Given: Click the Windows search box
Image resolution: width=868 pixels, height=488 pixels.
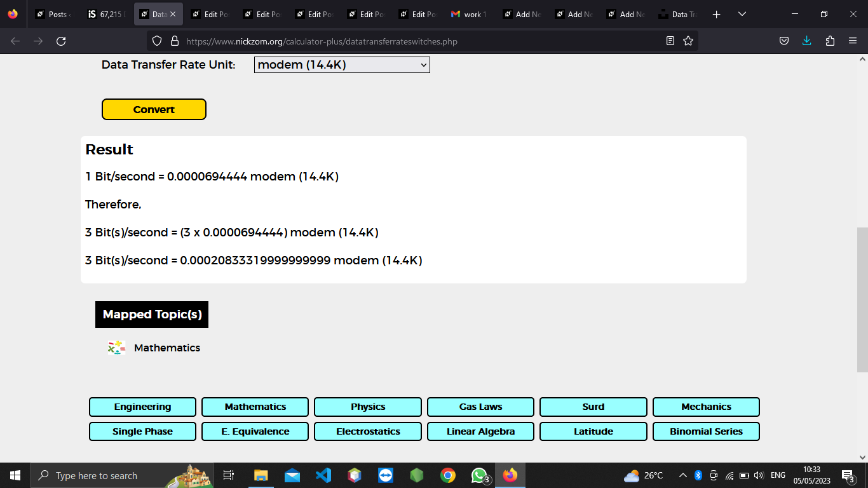Looking at the screenshot, I should 121,475.
